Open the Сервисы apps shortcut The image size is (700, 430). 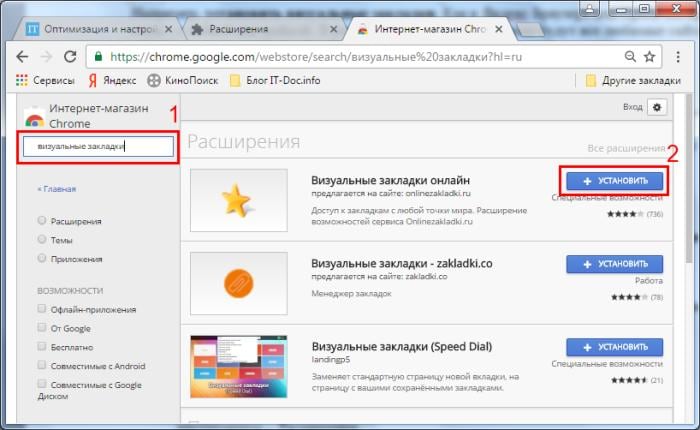[38, 80]
